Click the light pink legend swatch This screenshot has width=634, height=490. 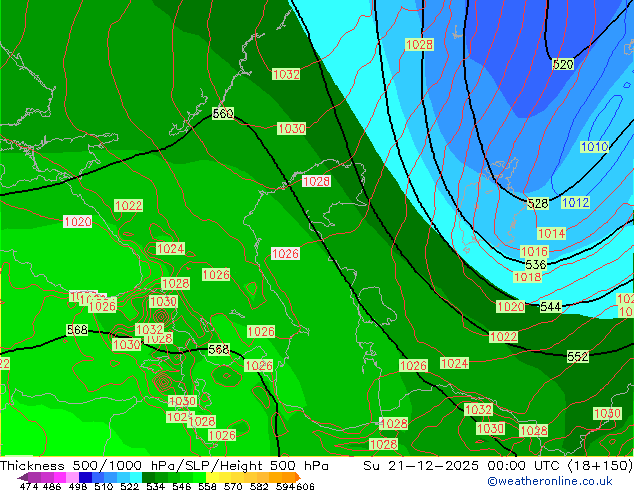point(72,477)
